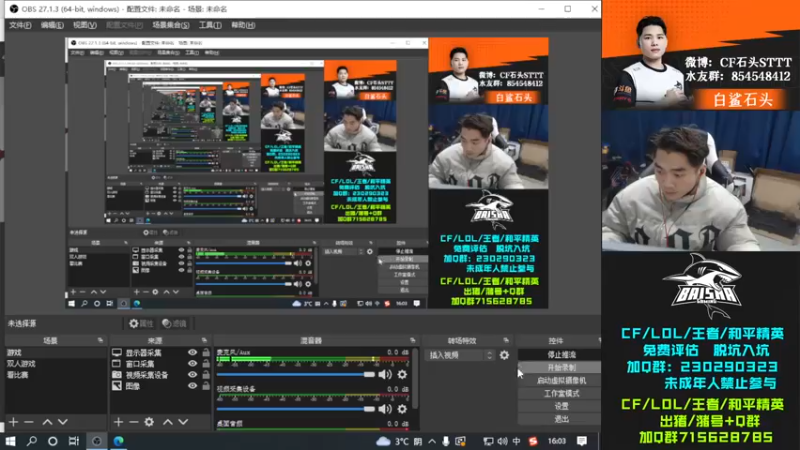800x450 pixels.
Task: Open the 工具(T) menu
Action: click(x=210, y=24)
